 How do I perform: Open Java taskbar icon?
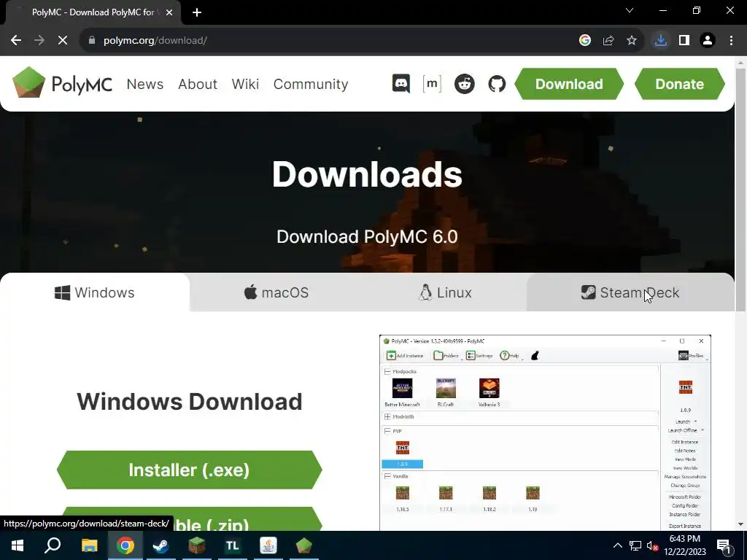point(268,545)
